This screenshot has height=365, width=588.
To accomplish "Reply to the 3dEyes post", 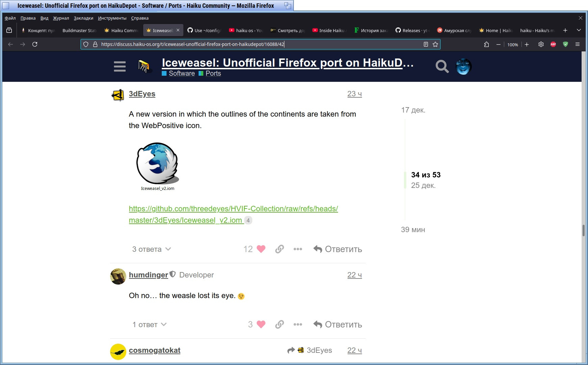I will coord(338,249).
